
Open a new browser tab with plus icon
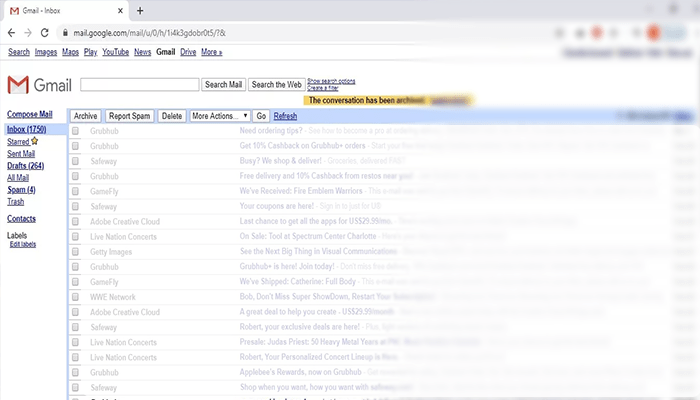[140, 10]
